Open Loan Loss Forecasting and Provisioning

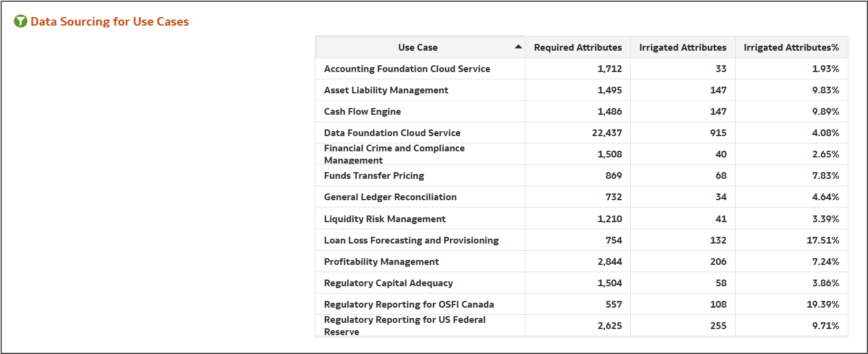411,240
